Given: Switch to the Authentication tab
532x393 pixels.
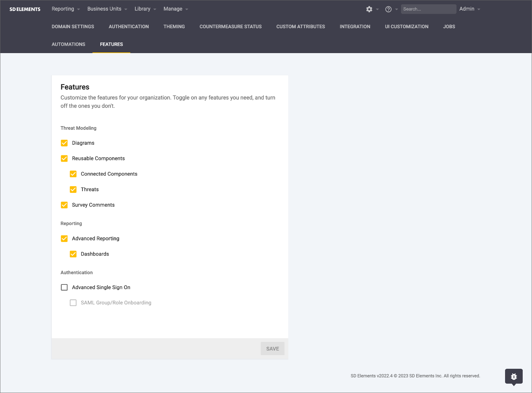Looking at the screenshot, I should (129, 27).
